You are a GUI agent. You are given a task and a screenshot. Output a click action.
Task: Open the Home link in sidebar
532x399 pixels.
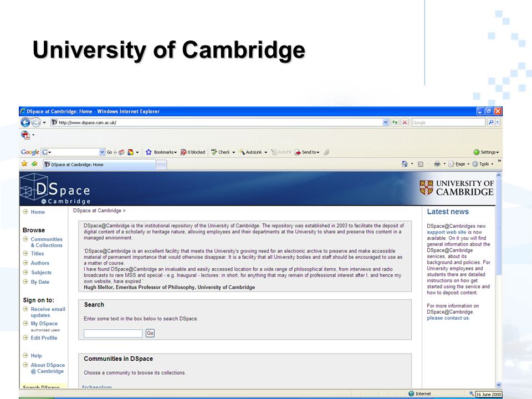(x=37, y=212)
